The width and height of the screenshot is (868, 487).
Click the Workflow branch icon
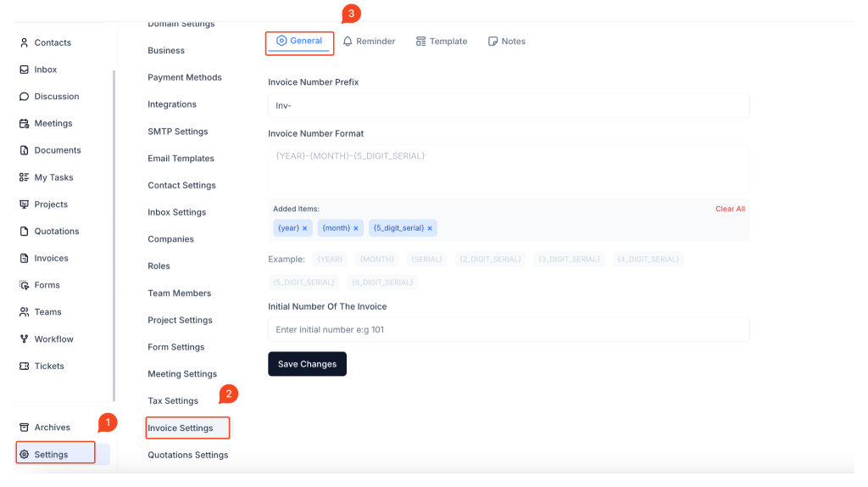pos(24,339)
